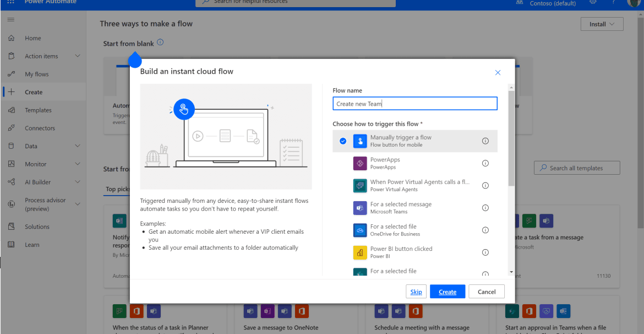Open the Process advisor icon
This screenshot has height=334, width=644.
(12, 204)
